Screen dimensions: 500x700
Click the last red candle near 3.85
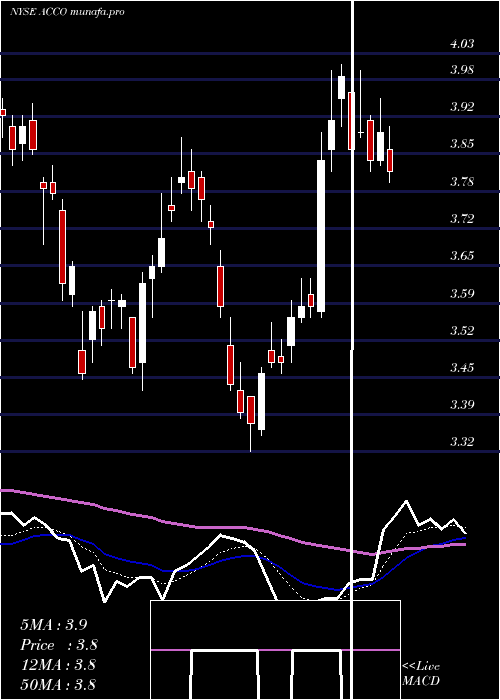coord(390,160)
